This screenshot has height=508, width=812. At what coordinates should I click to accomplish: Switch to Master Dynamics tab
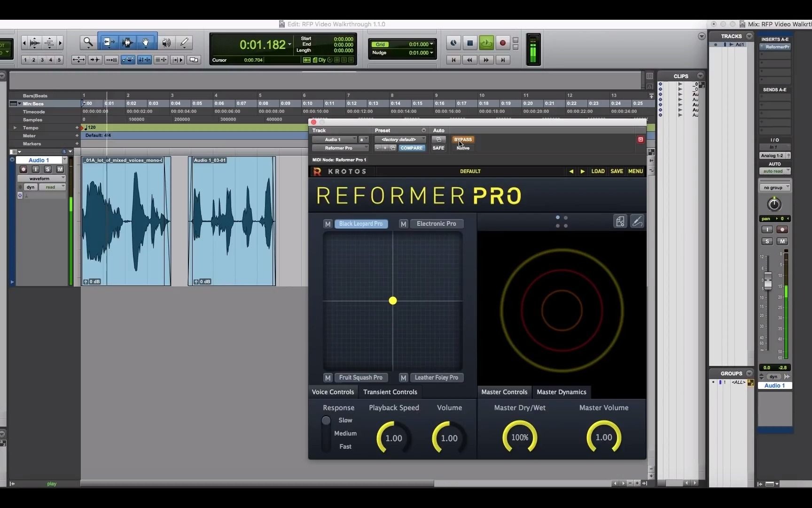[x=562, y=392]
